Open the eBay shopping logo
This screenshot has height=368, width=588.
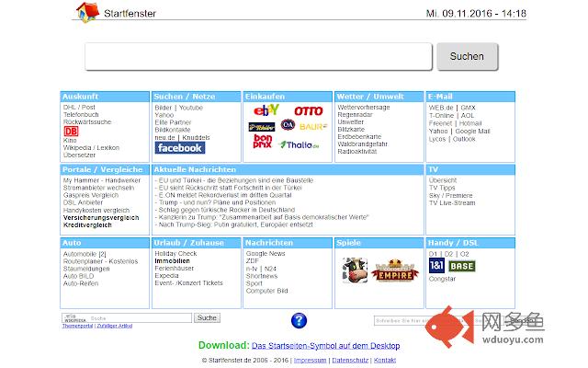(x=266, y=110)
